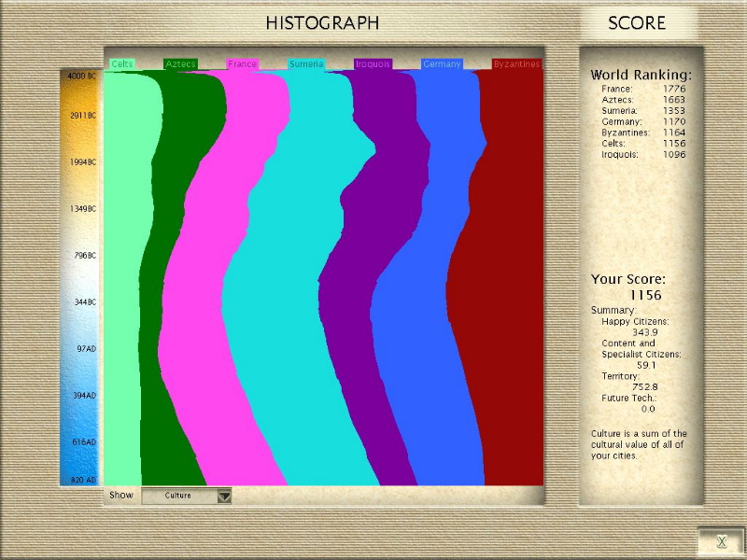Select Iroquois entry in World Ranking list

point(620,155)
